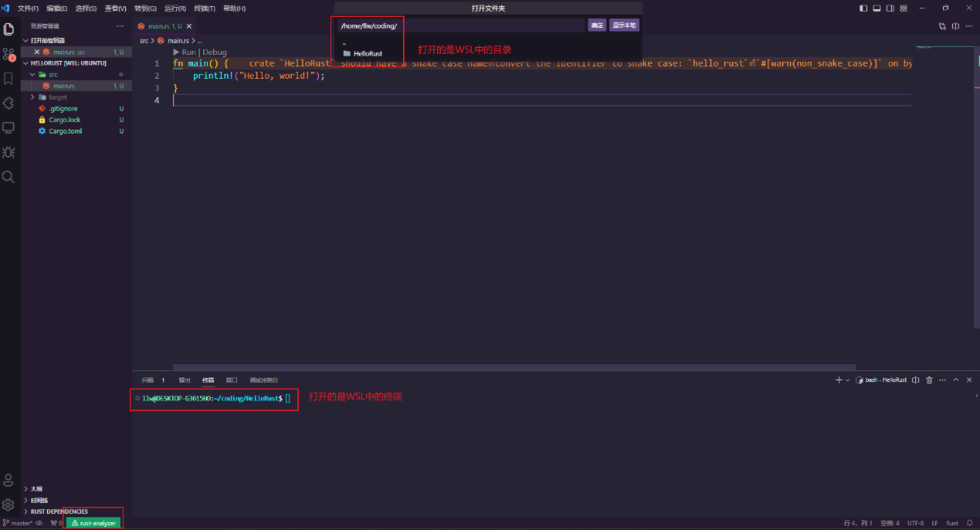
Task: Click the Debug code lens above main
Action: click(215, 52)
